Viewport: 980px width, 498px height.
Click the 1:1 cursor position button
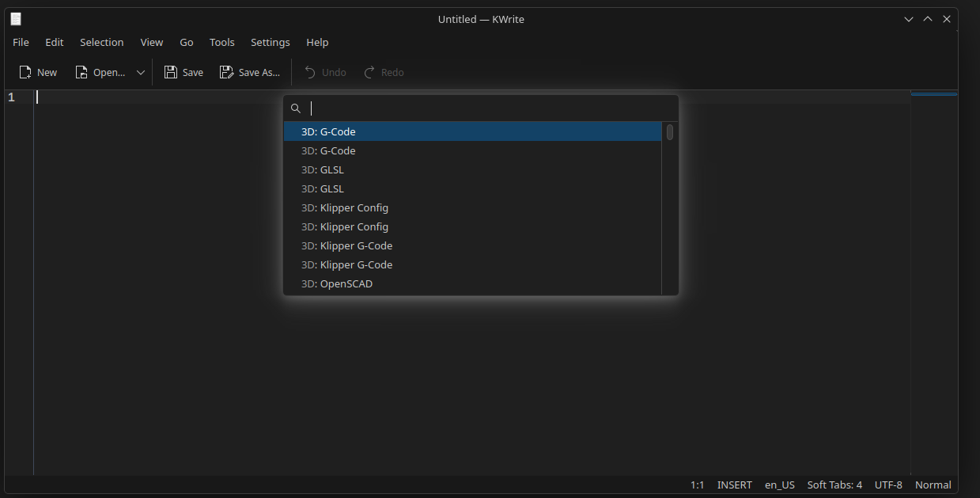(697, 485)
